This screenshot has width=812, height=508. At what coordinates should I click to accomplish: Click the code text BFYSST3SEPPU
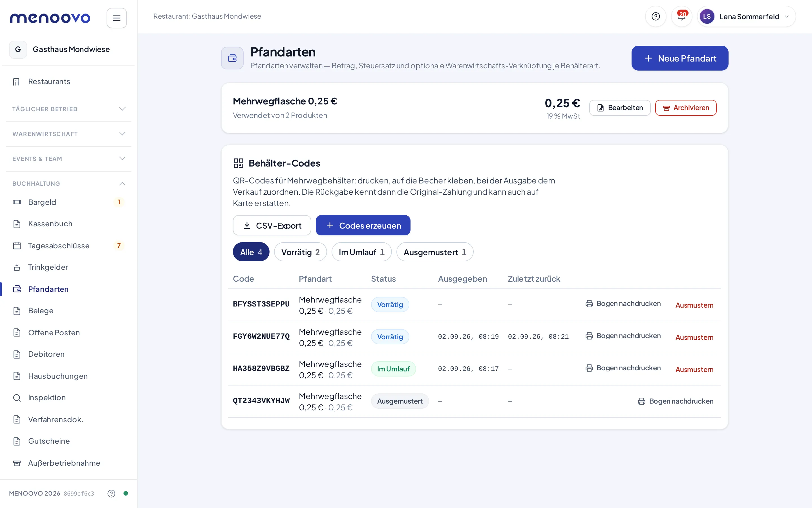pos(261,304)
